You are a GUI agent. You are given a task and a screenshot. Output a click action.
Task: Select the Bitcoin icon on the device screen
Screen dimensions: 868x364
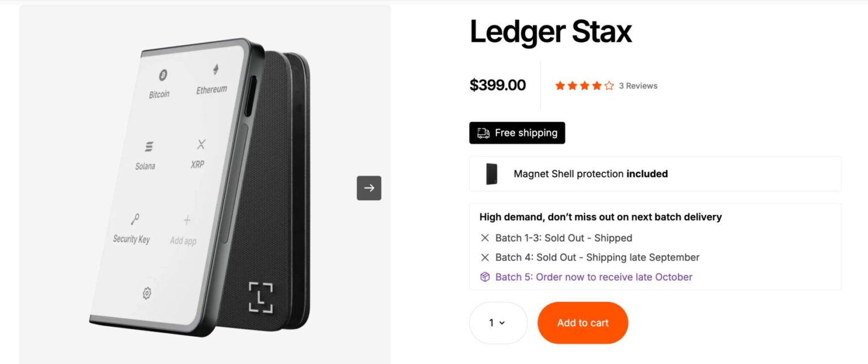coord(163,76)
